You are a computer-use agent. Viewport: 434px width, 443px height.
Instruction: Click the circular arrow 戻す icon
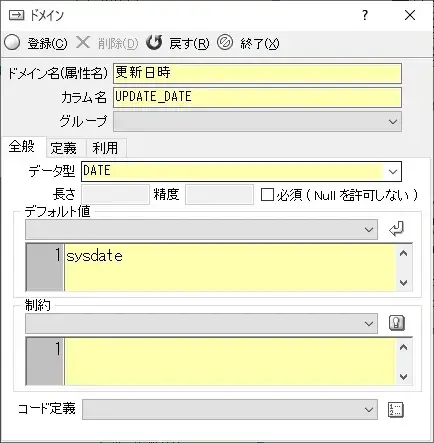tap(154, 43)
